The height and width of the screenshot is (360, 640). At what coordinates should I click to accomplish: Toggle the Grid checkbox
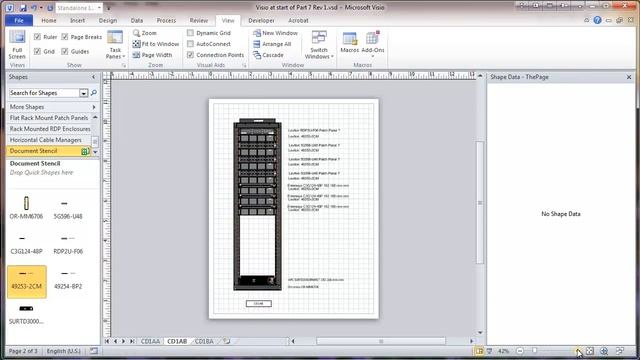(38, 51)
